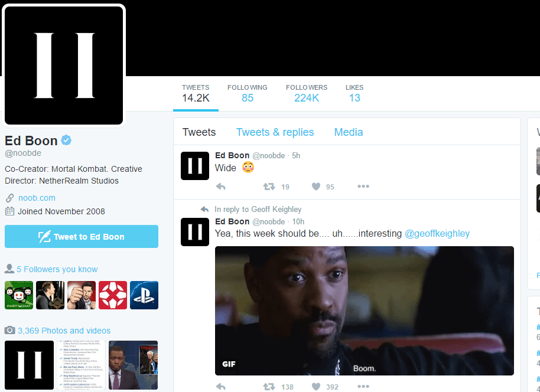This screenshot has height=392, width=540.
Task: Open 3,369 Photos and videos link
Action: (64, 331)
